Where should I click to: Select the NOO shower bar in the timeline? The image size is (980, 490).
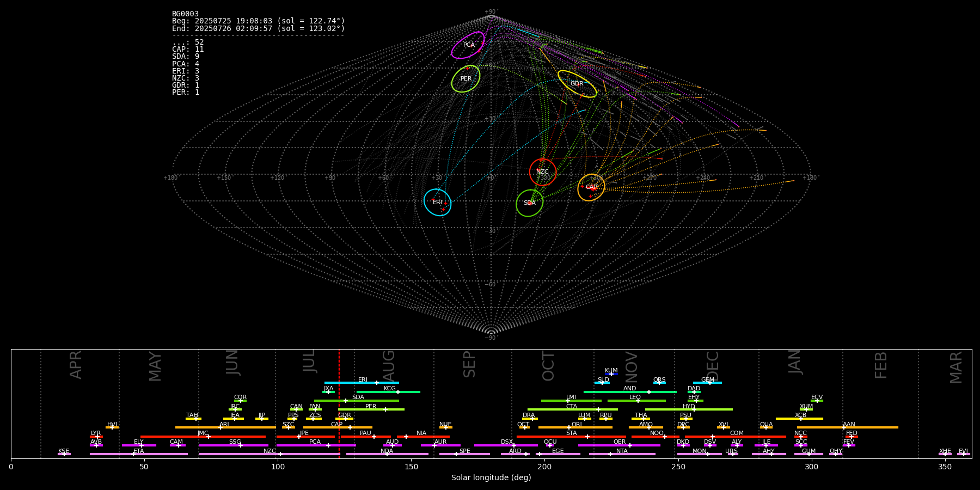point(656,436)
